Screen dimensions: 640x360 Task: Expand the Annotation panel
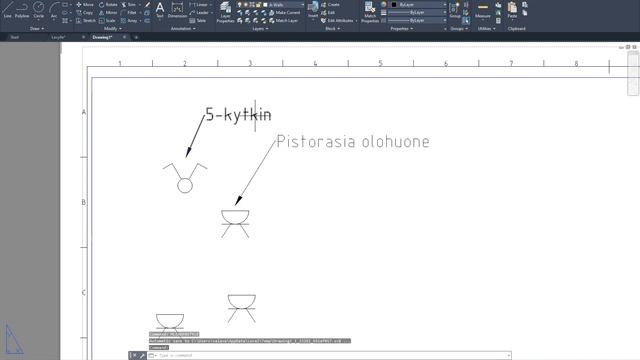tap(183, 29)
